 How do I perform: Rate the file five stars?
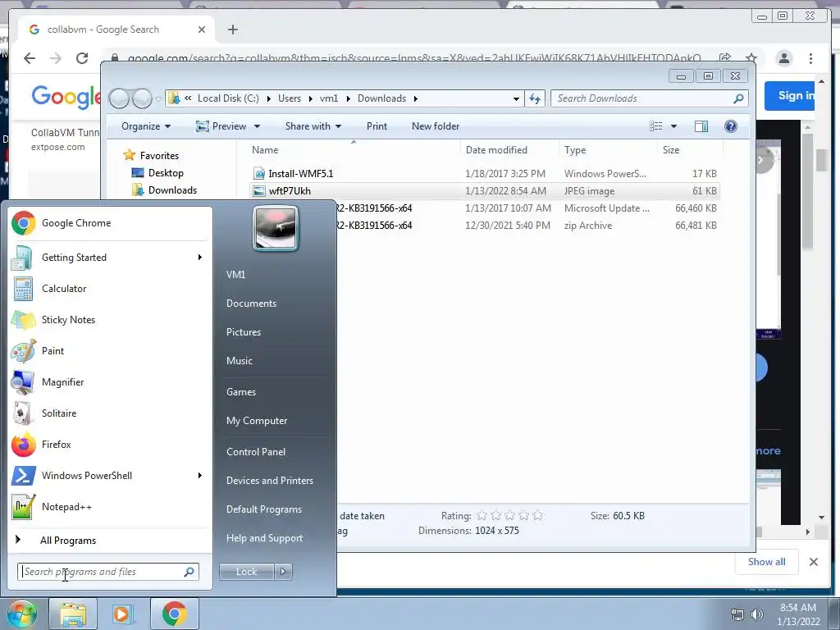coord(537,515)
